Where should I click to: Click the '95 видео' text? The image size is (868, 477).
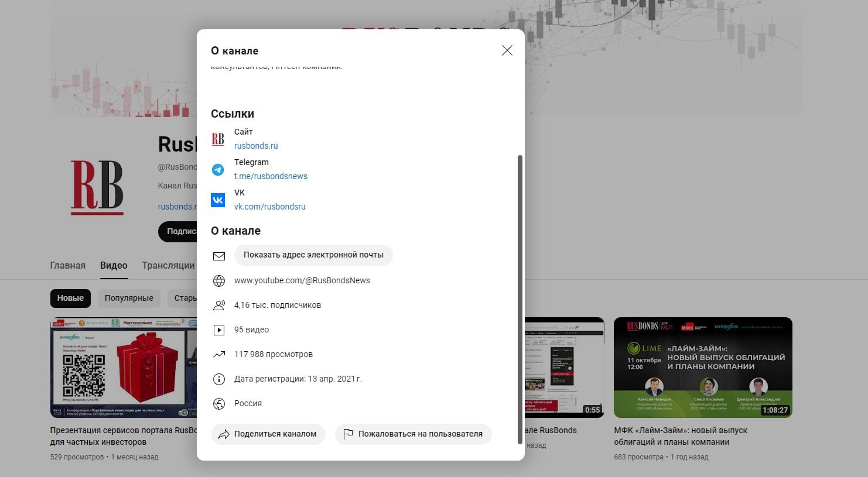[252, 330]
